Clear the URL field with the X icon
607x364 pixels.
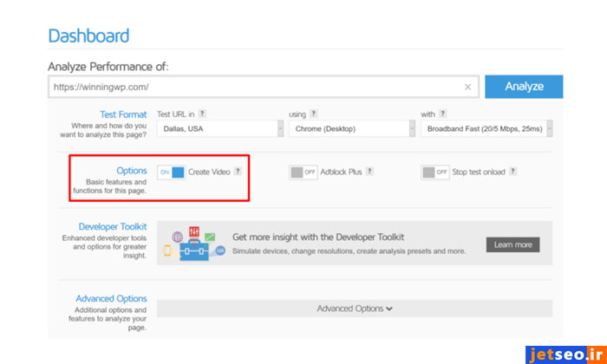point(467,87)
